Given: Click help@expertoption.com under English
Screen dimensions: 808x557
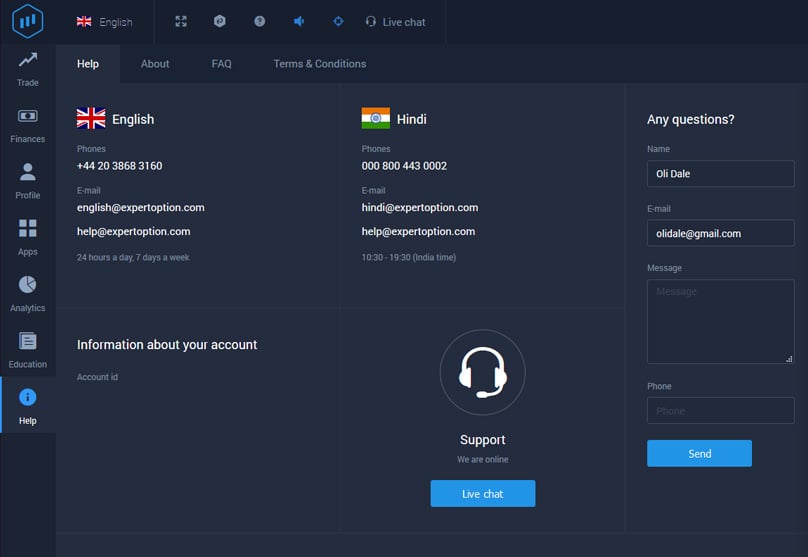Looking at the screenshot, I should (x=133, y=232).
